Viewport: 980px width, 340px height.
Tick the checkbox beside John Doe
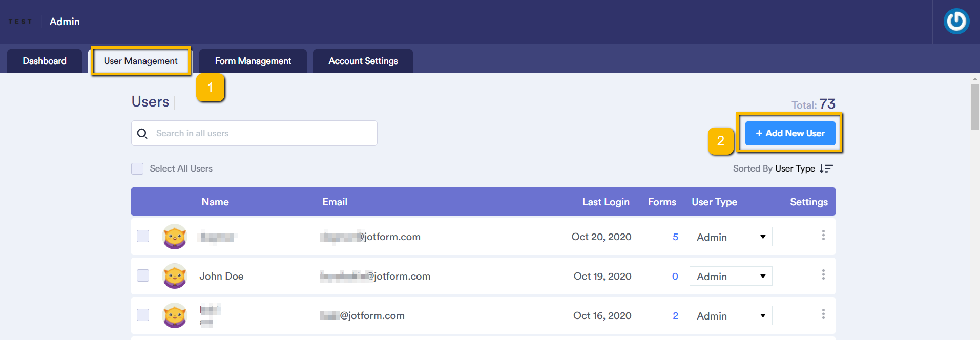coord(143,275)
